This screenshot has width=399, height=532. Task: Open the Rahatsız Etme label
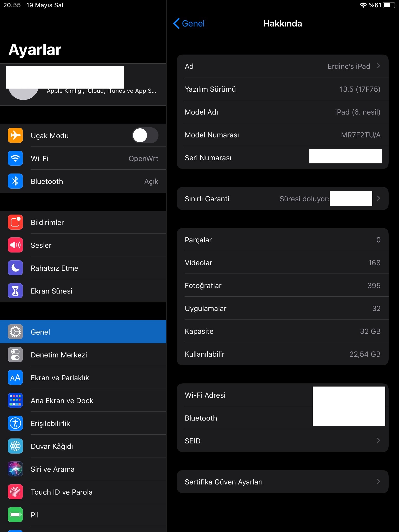(x=54, y=268)
